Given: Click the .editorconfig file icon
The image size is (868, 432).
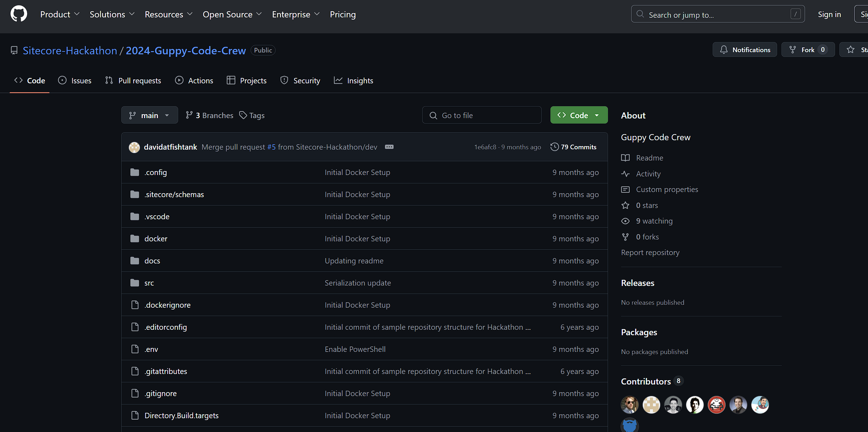Looking at the screenshot, I should pos(135,327).
